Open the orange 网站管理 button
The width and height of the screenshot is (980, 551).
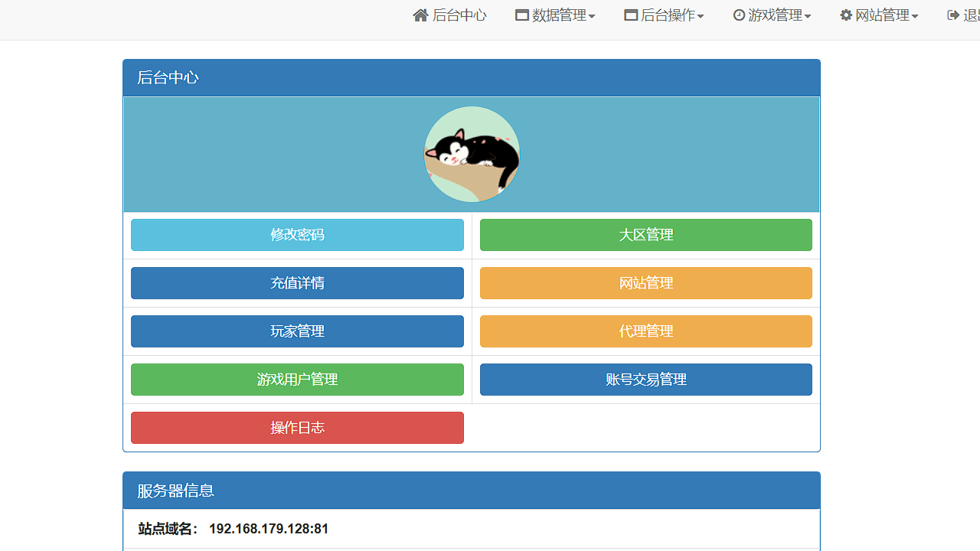(645, 283)
